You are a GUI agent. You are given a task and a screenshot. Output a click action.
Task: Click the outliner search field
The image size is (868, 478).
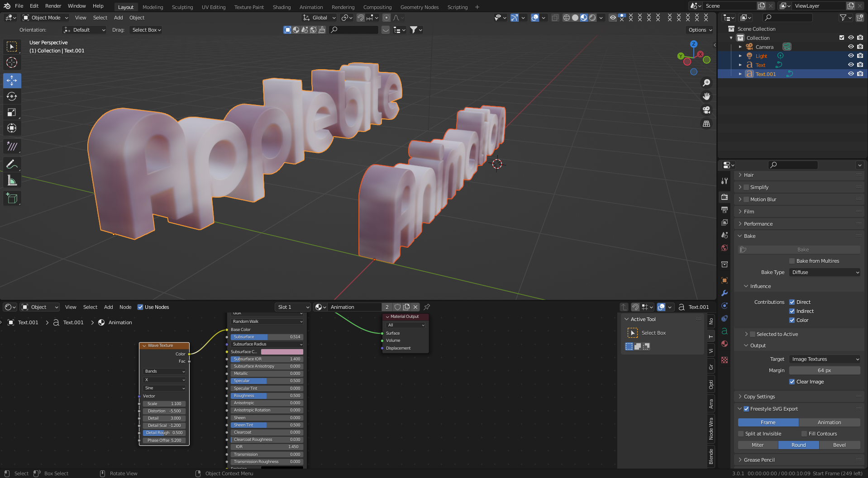(787, 18)
